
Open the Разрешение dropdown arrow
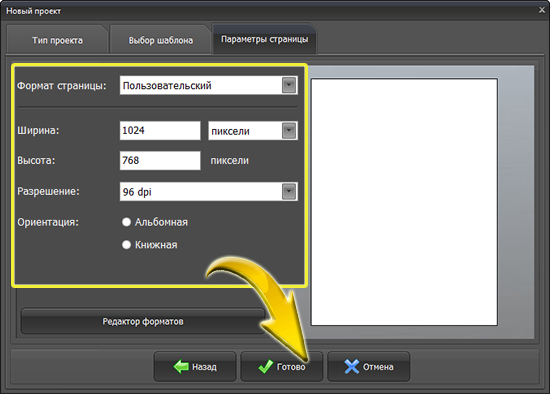pos(289,192)
